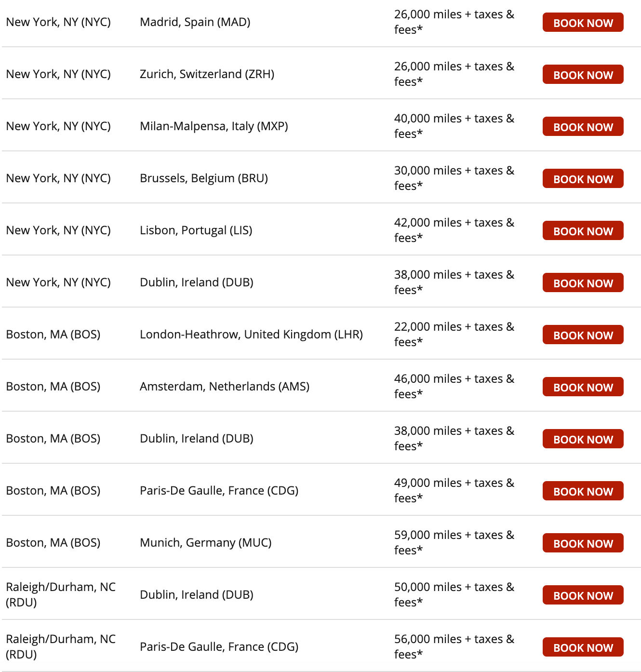Click the Amsterdam, Netherlands (AMS) destination text

pyautogui.click(x=224, y=387)
